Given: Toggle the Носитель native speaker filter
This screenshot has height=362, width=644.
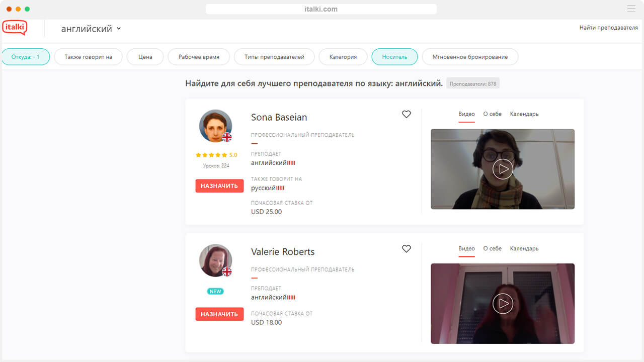Looking at the screenshot, I should click(x=394, y=57).
